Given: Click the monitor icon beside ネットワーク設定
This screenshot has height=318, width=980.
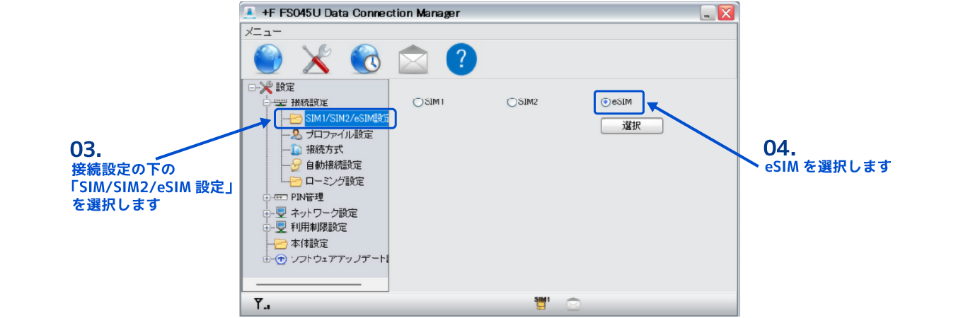Looking at the screenshot, I should coord(281,213).
